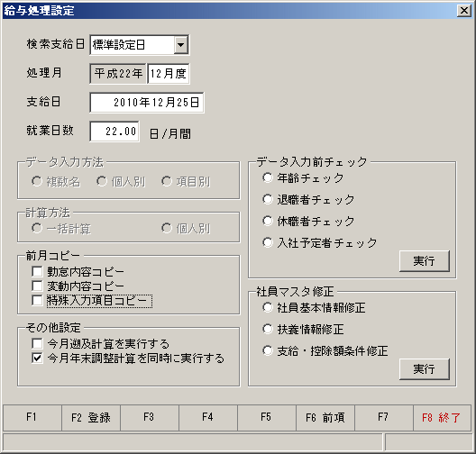Check the 特殊入力項目コピー checkbox
Screen dimensions: 476x454
tap(37, 300)
